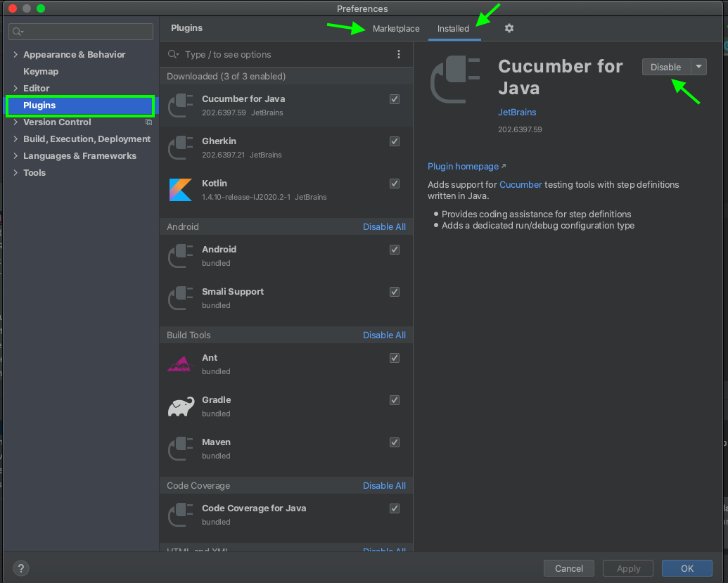The image size is (728, 583).
Task: Select Code Coverage for Java plugin name
Action: point(254,508)
